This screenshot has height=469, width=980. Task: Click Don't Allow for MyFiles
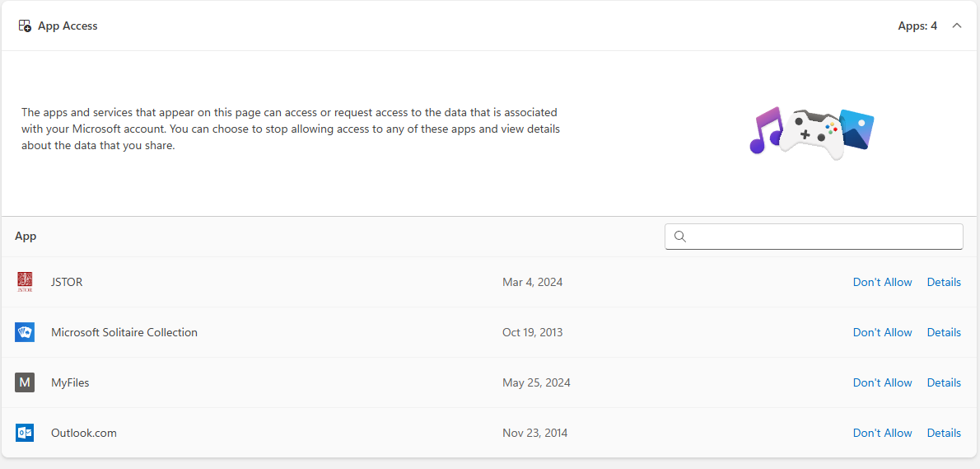882,382
